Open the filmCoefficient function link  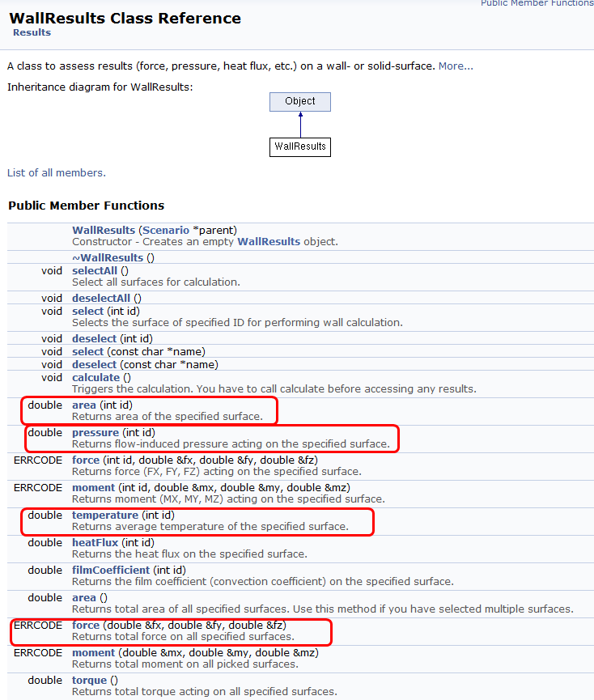coord(111,571)
